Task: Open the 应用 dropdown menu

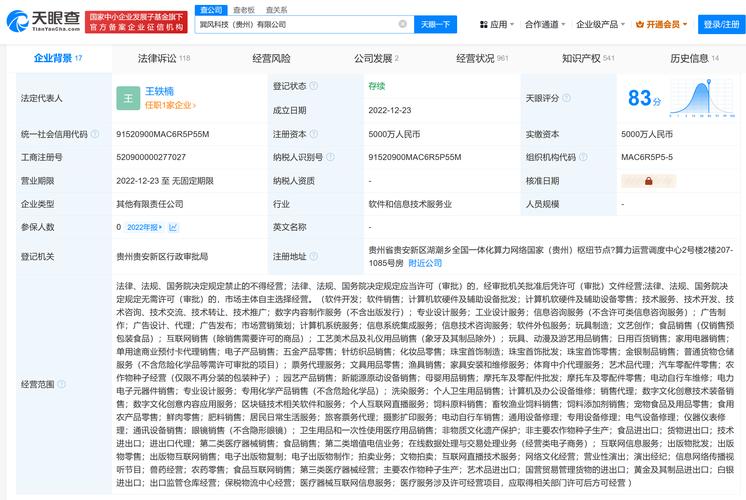Action: (x=497, y=24)
